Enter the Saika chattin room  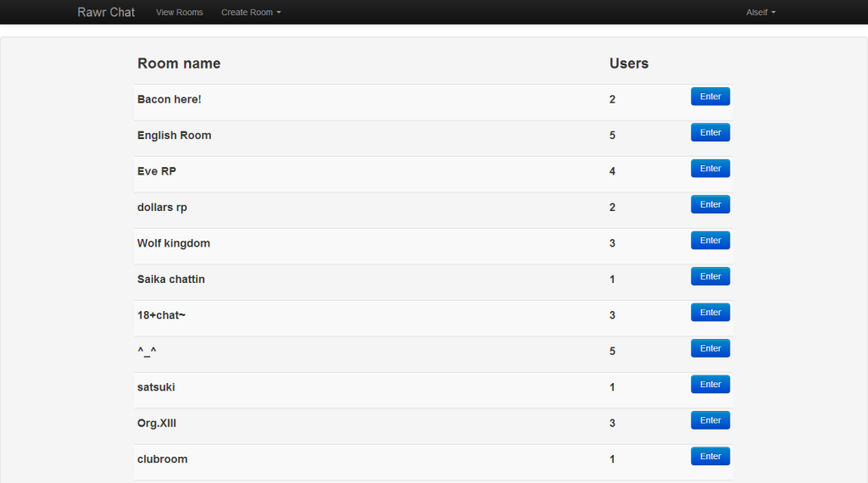pos(710,276)
